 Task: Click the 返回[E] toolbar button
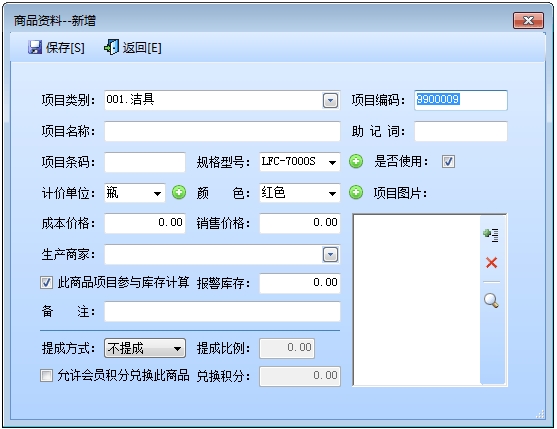click(133, 47)
